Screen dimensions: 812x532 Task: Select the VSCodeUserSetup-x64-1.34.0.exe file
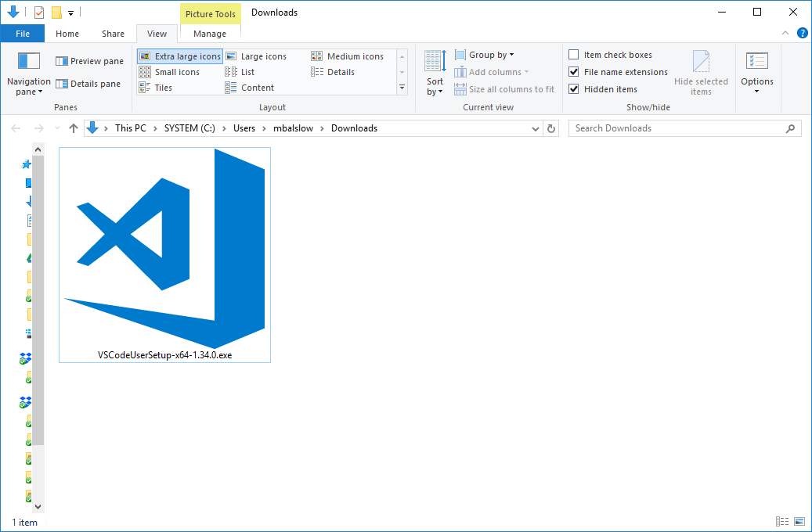point(164,250)
